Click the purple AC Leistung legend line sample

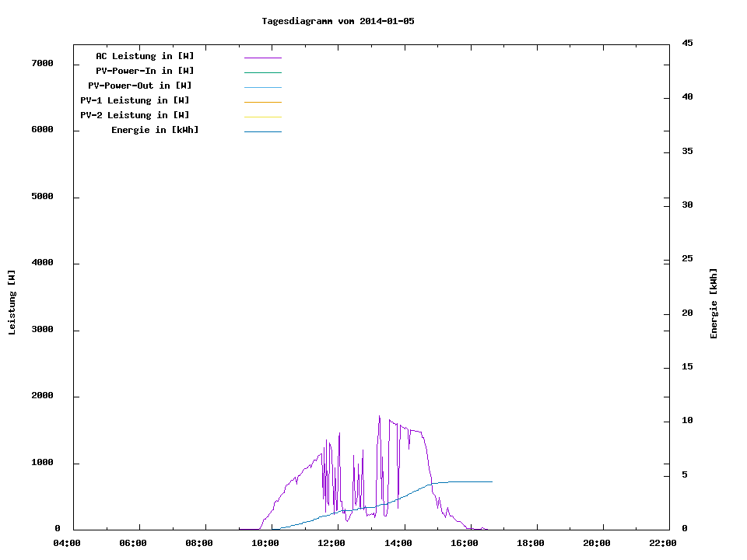(262, 58)
